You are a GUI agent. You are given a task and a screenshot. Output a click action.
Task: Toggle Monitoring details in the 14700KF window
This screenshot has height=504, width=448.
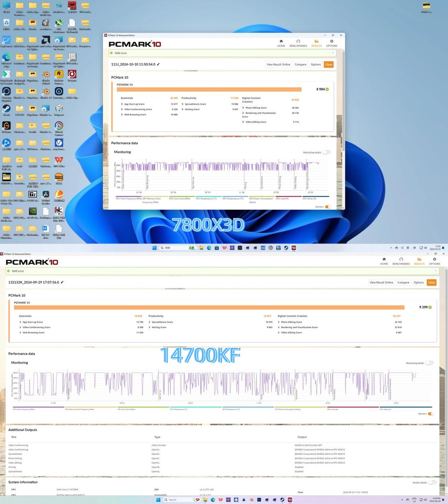429,363
